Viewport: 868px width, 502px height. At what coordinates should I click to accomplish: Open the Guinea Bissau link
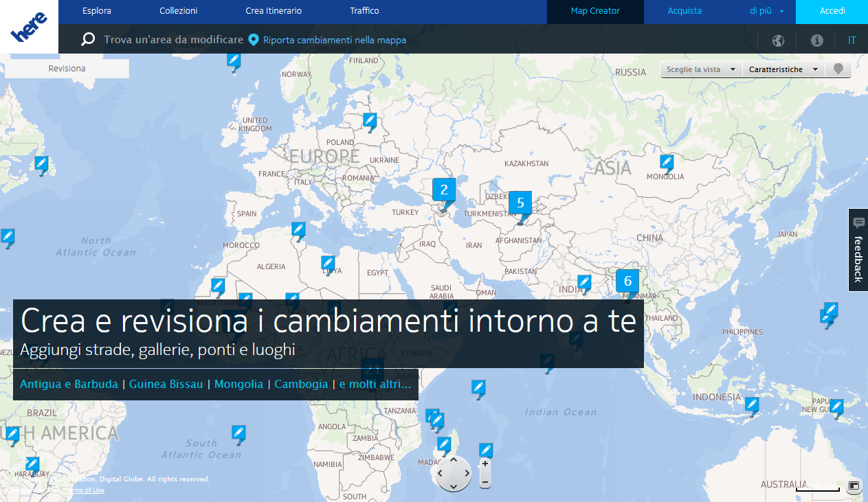(166, 385)
